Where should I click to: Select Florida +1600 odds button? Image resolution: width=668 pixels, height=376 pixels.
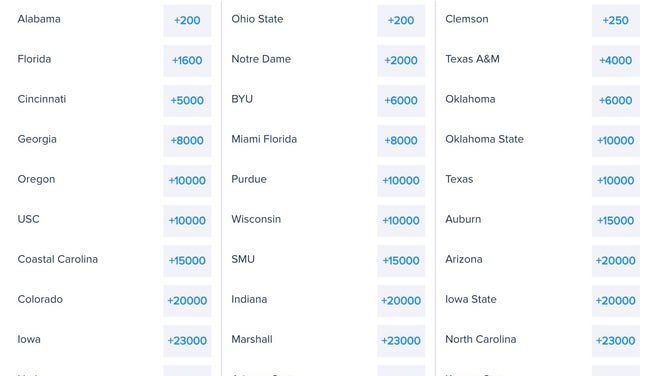coord(187,60)
